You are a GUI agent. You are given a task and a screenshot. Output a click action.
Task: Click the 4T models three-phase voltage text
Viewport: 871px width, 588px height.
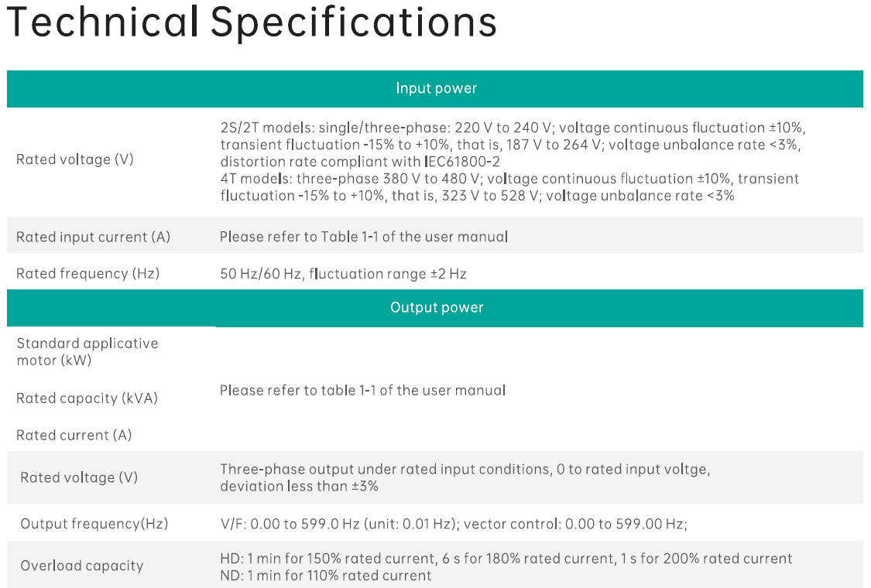[509, 187]
